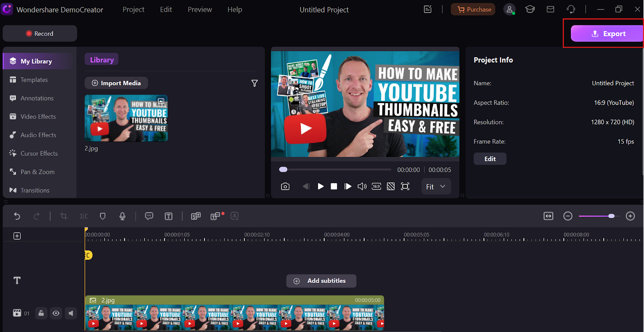Image resolution: width=644 pixels, height=332 pixels.
Task: Click the Purchase button
Action: click(473, 9)
